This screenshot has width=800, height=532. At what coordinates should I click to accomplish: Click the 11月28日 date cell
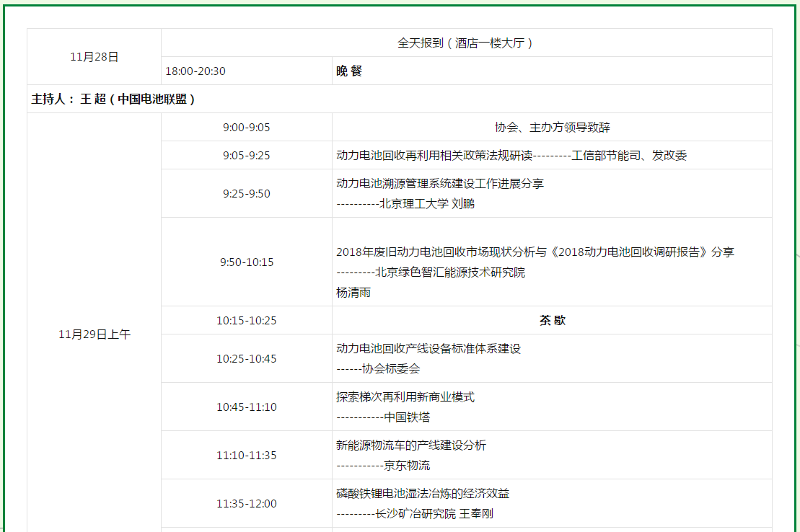click(94, 57)
